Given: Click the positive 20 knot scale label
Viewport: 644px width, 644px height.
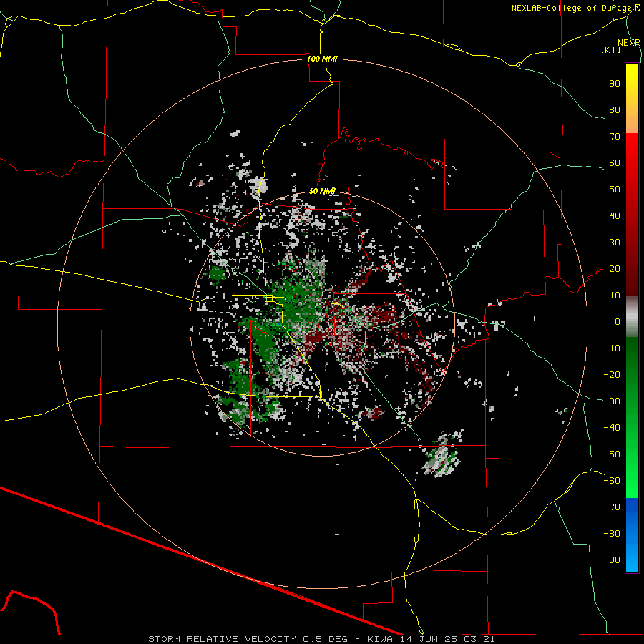Looking at the screenshot, I should tap(615, 268).
